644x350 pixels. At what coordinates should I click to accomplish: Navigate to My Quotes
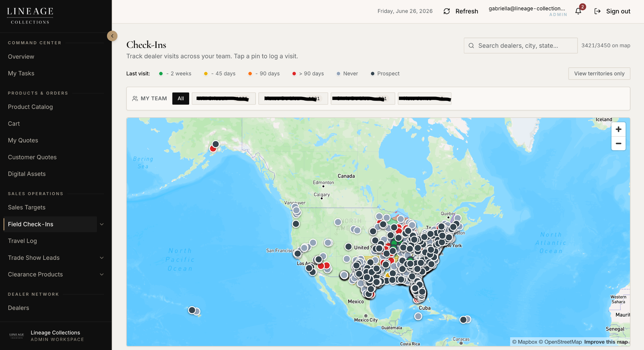point(23,140)
